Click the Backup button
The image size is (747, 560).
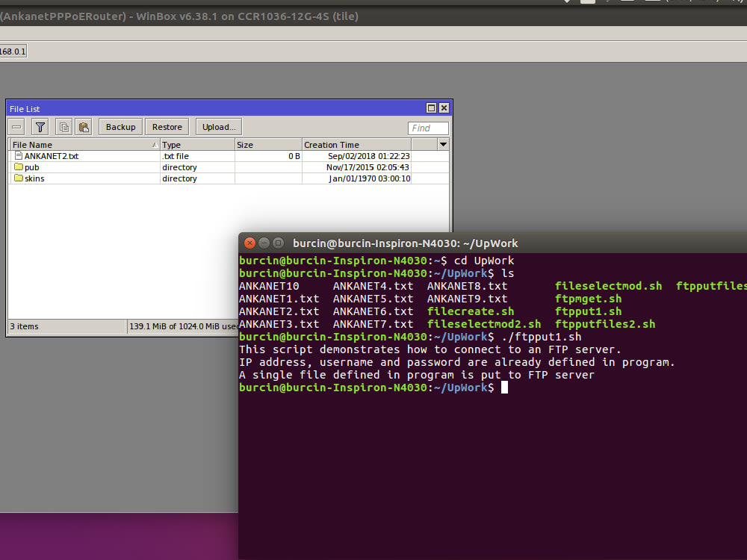pos(120,126)
